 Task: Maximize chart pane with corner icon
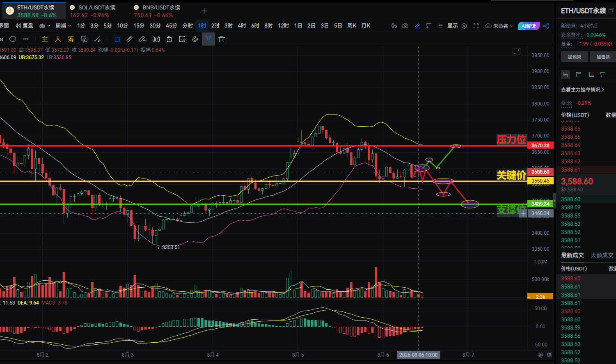click(x=516, y=51)
